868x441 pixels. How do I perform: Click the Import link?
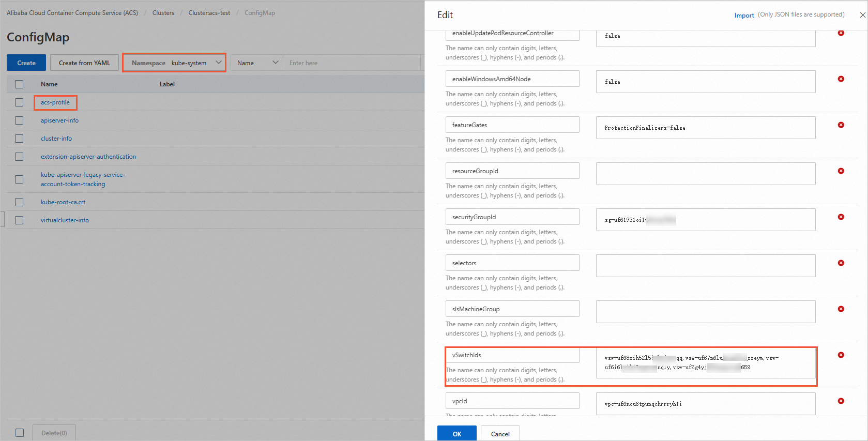coord(744,16)
